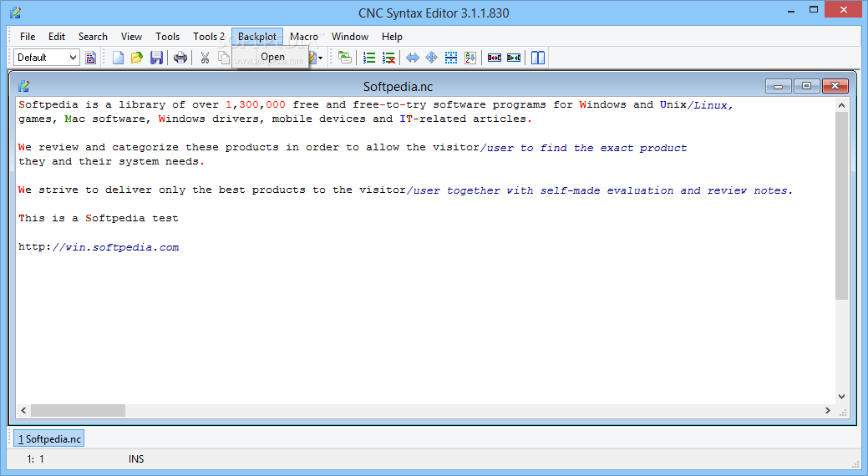Viewport: 868px width, 476px height.
Task: Click the 'IT-related articles' phrase
Action: 465,119
